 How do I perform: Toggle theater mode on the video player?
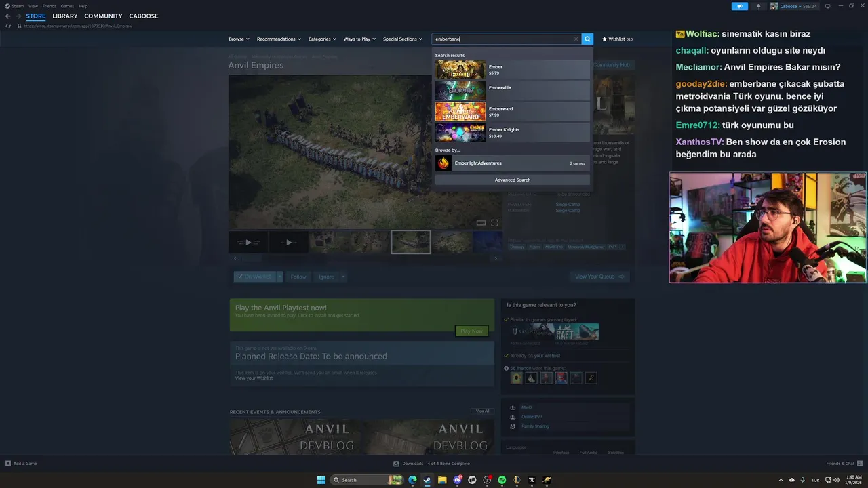tap(481, 223)
